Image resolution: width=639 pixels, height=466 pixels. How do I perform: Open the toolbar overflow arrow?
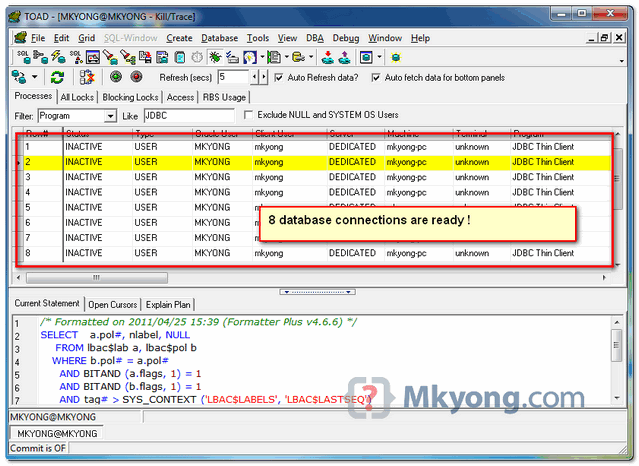(x=621, y=61)
